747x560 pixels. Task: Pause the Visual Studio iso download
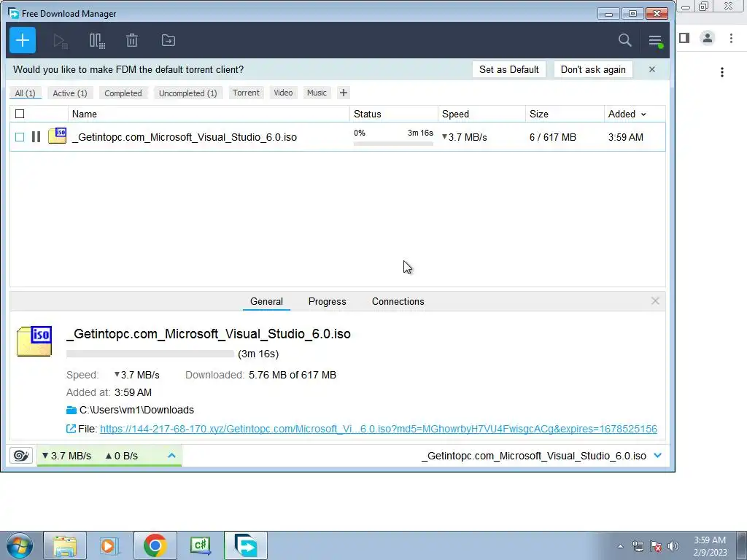pos(36,137)
